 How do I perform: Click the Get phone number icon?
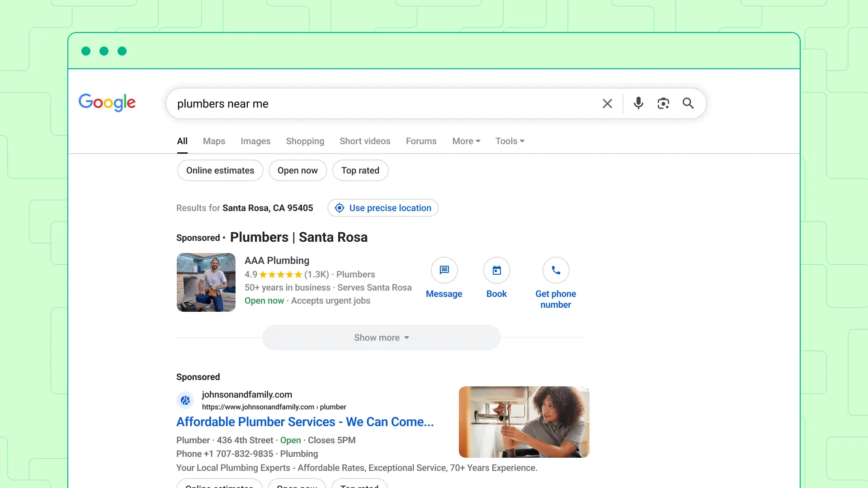556,270
